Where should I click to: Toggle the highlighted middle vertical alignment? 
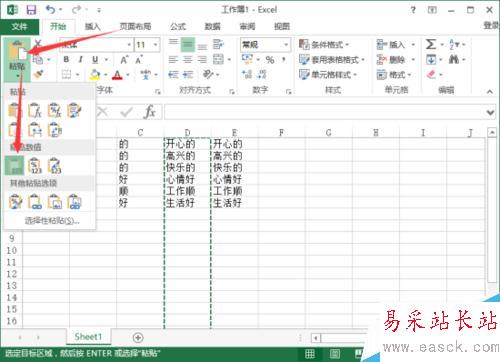click(188, 44)
